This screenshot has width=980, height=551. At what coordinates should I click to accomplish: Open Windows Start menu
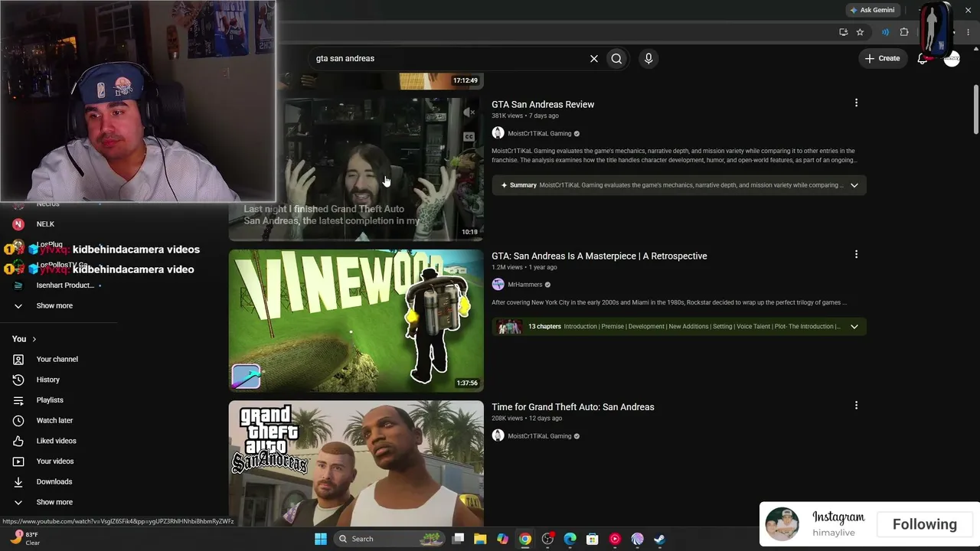coord(321,539)
